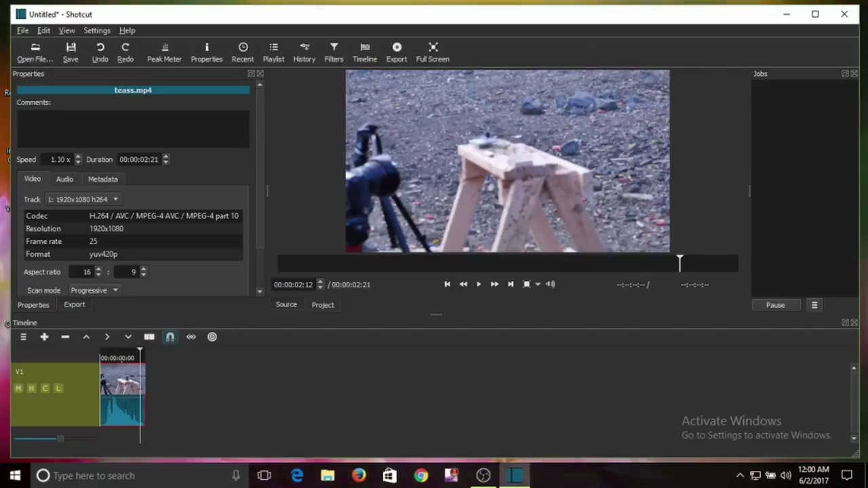Open the zoom options dropdown arrow
The image size is (868, 488).
[x=538, y=284]
